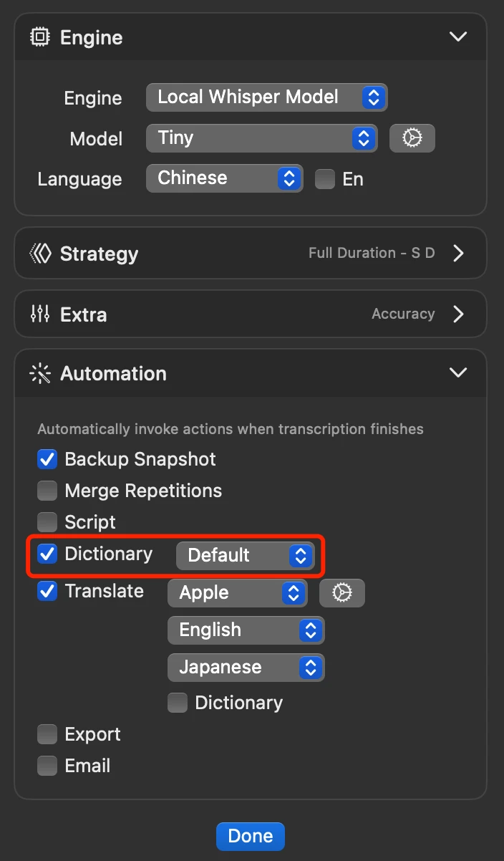The image size is (504, 861).
Task: Toggle the En checkbox beside Language
Action: tap(325, 178)
